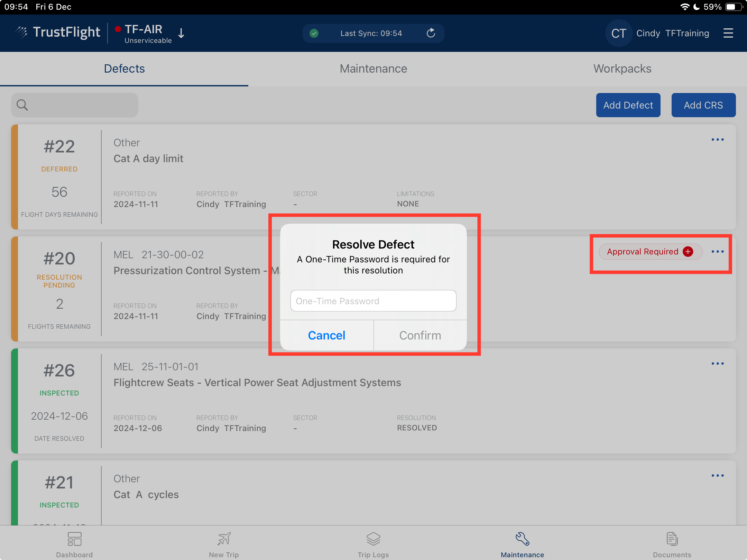Screen dimensions: 747x560
Task: Expand TF-AIR aircraft selector arrow
Action: click(181, 33)
